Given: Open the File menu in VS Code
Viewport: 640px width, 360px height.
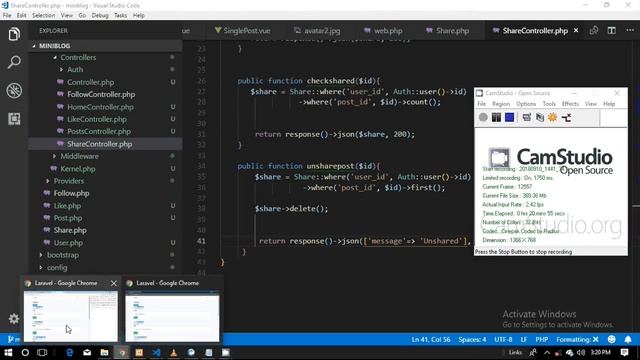Looking at the screenshot, I should click(x=7, y=16).
